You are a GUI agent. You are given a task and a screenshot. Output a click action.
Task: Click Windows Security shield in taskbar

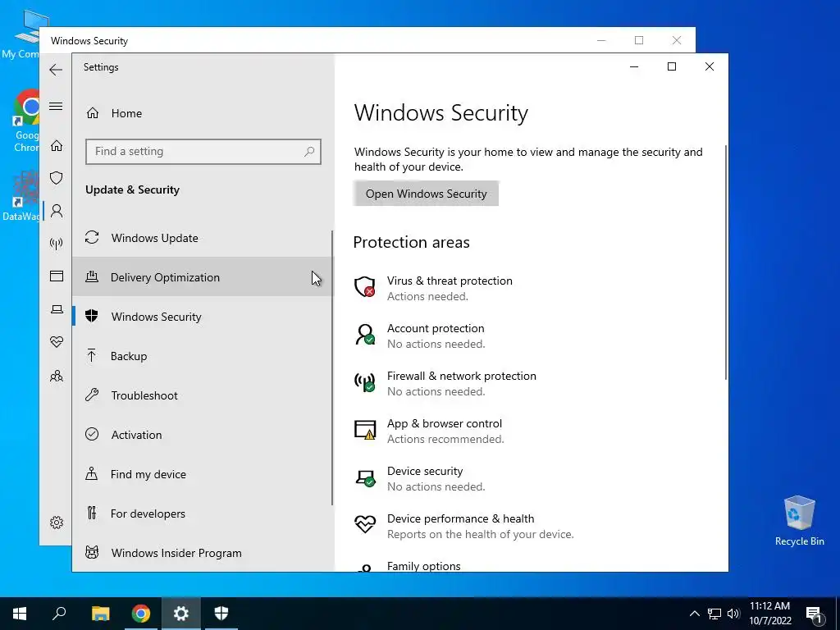pyautogui.click(x=221, y=614)
